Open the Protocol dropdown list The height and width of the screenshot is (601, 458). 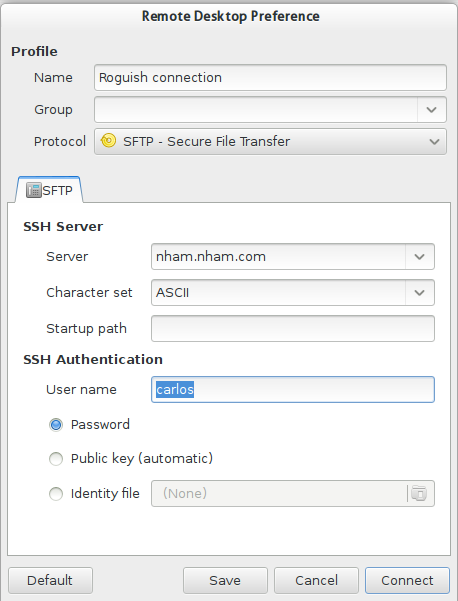pyautogui.click(x=270, y=141)
